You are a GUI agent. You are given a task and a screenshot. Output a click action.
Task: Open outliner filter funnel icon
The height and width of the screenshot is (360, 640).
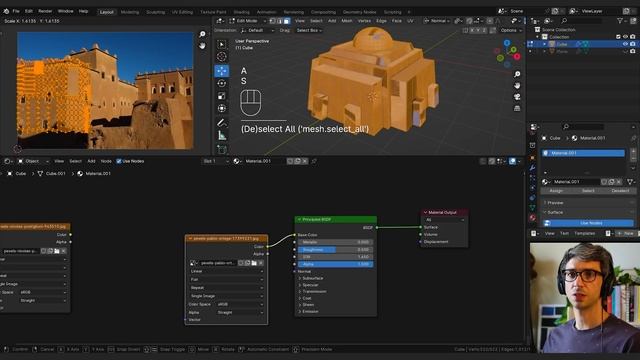coord(620,20)
